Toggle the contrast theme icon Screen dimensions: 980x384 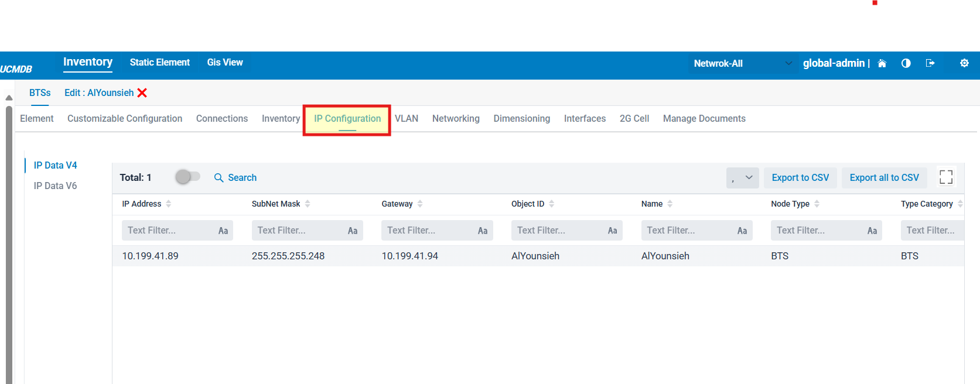pyautogui.click(x=906, y=63)
